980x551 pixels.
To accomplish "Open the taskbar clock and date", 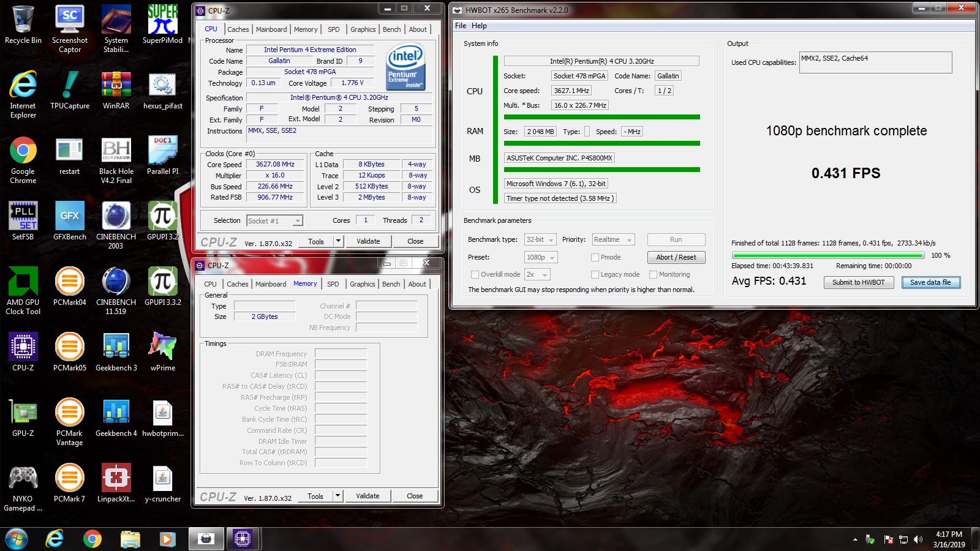I will click(x=949, y=539).
